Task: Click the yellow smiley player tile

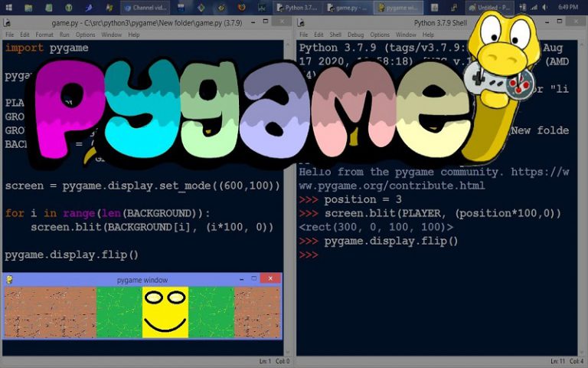Action: [x=165, y=312]
